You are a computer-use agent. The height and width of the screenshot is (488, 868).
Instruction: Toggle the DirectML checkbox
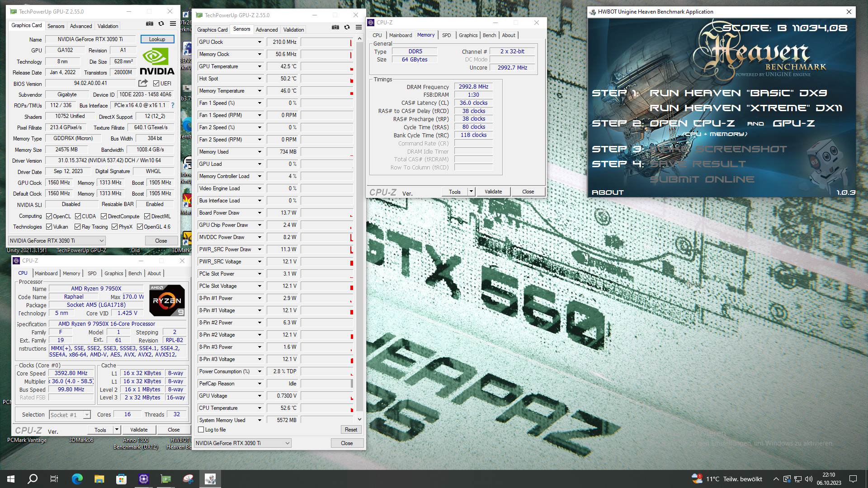(x=147, y=216)
